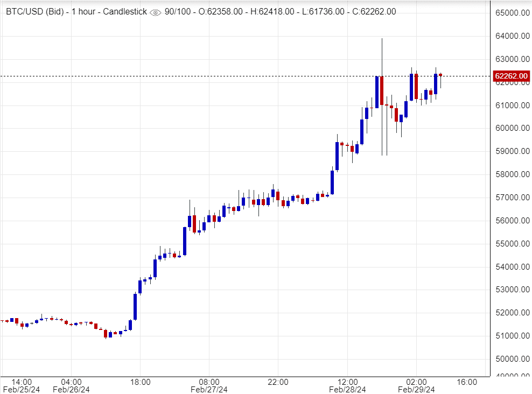The width and height of the screenshot is (532, 394).
Task: Click the Candlestick chart type text
Action: click(x=124, y=11)
